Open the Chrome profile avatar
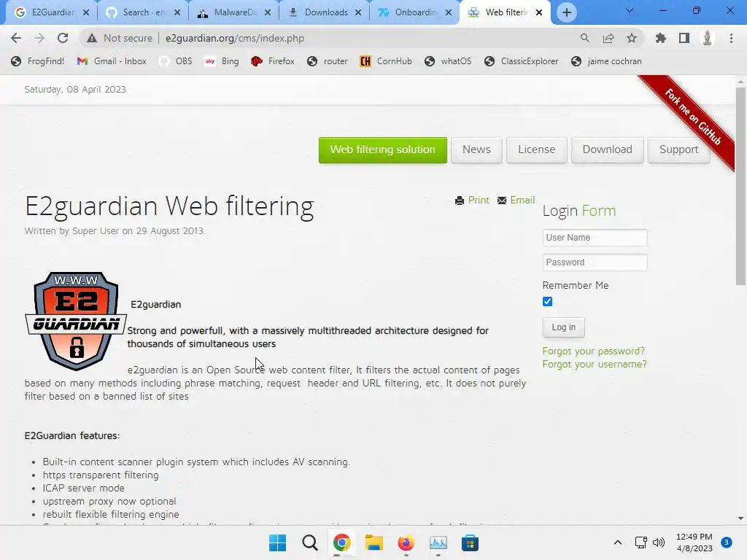The height and width of the screenshot is (560, 747). click(x=708, y=38)
